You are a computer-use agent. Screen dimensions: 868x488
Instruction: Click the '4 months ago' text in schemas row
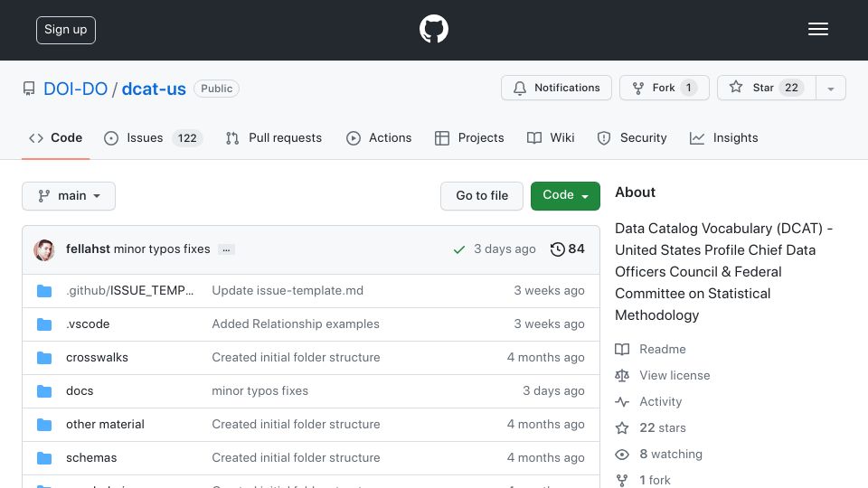pyautogui.click(x=546, y=457)
